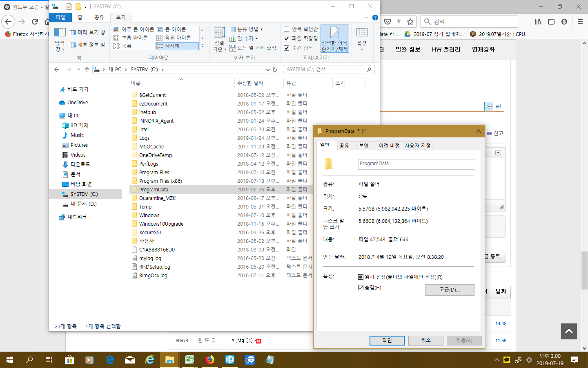The width and height of the screenshot is (588, 368).
Task: Open the 정렬 기준 sort by dropdown
Action: [219, 40]
